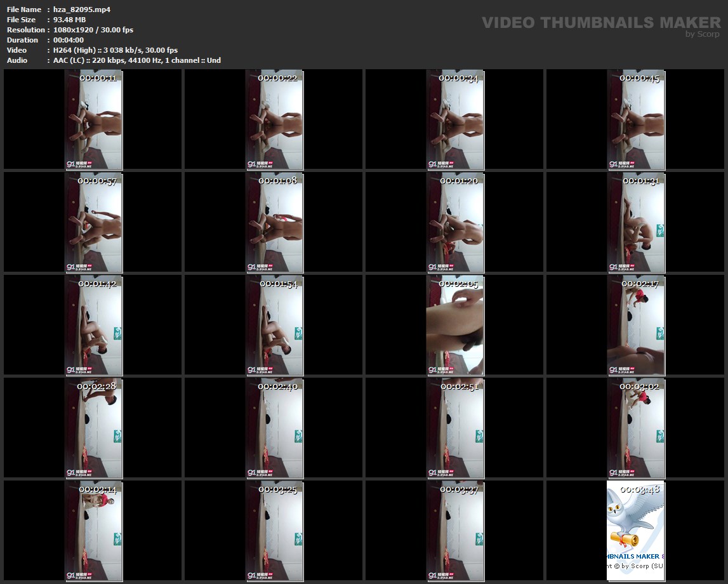
Task: Click the 'by Scorp' credit text
Action: tap(703, 35)
